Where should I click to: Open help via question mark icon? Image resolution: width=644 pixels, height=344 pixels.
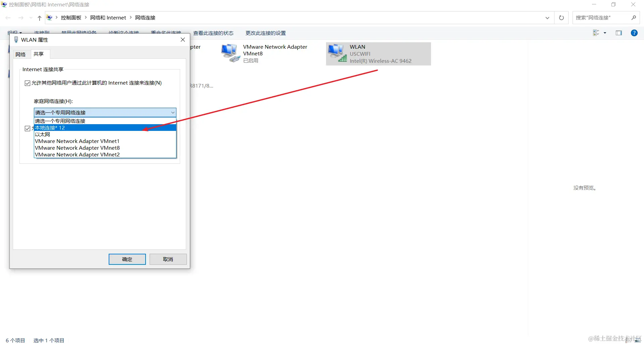pyautogui.click(x=634, y=33)
